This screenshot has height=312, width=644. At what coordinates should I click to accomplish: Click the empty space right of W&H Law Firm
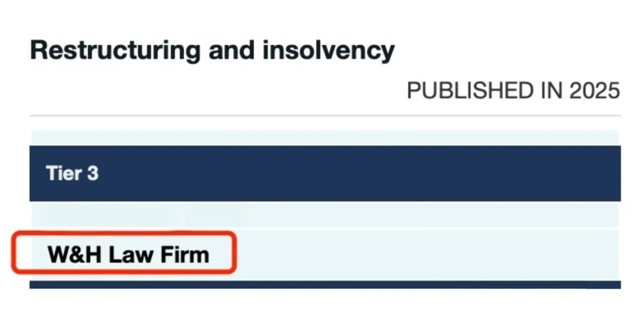[x=427, y=255]
